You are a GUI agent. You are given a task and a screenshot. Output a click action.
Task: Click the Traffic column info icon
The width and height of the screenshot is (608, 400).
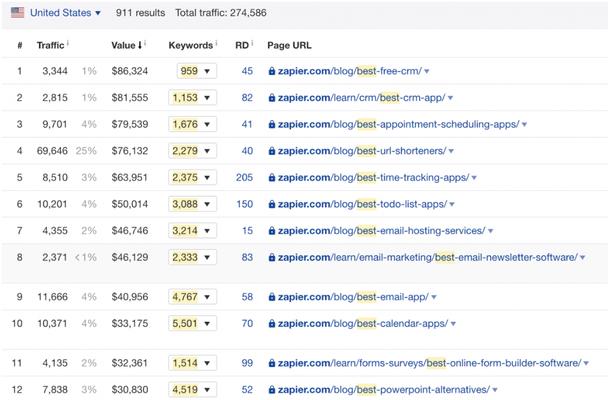pyautogui.click(x=68, y=43)
